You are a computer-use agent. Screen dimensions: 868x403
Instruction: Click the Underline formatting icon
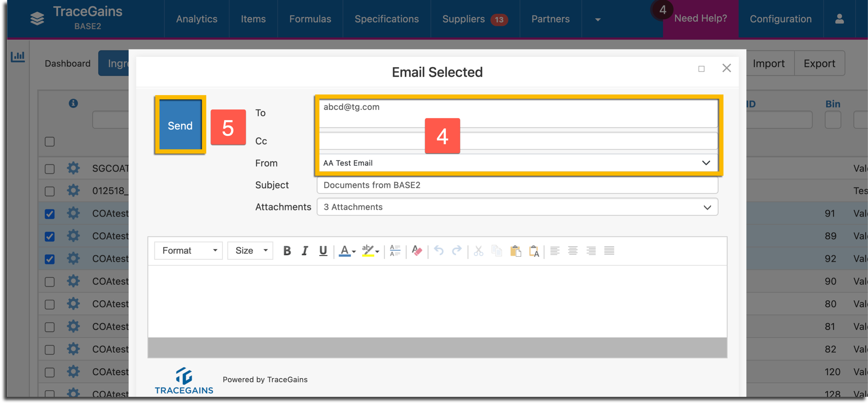point(323,250)
